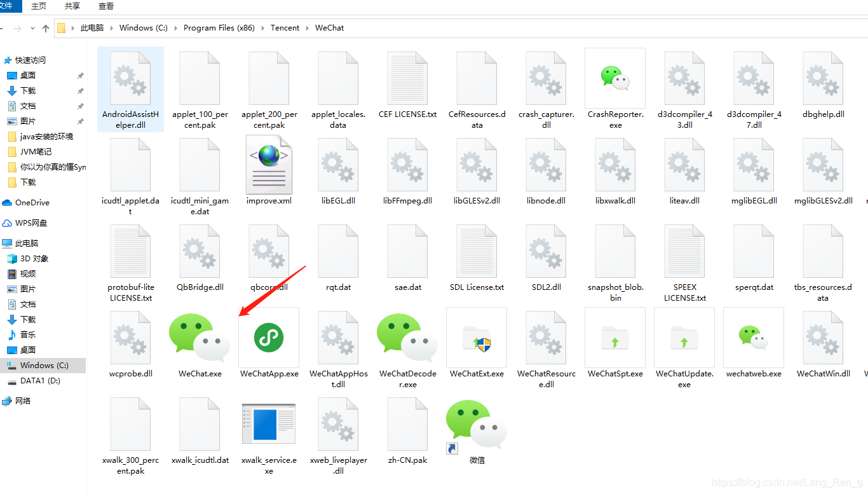The height and width of the screenshot is (494, 868).
Task: Select the WeChatApp.exe mini program icon
Action: [269, 338]
